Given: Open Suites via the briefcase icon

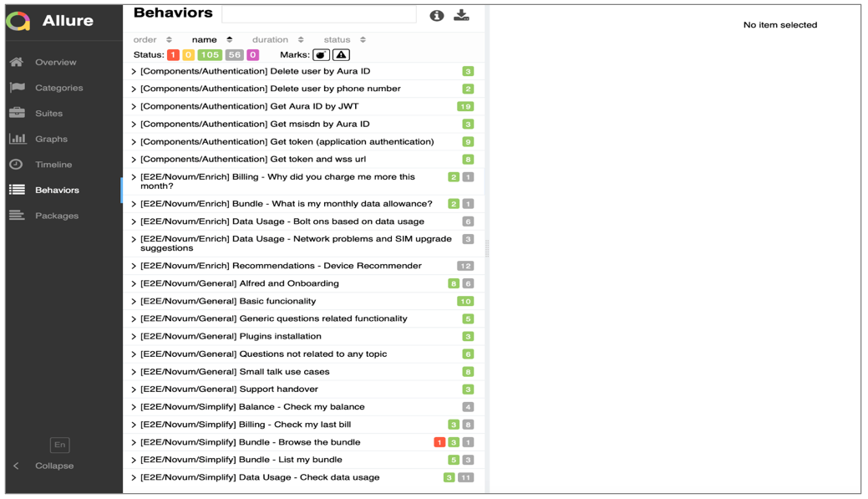Looking at the screenshot, I should point(18,113).
